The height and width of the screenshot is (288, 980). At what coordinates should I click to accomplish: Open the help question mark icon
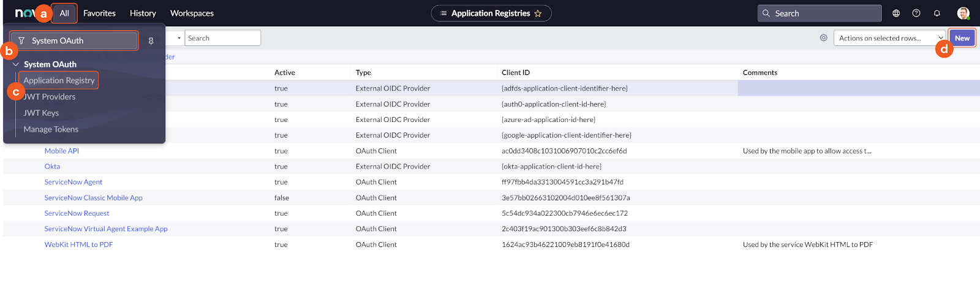[x=916, y=13]
